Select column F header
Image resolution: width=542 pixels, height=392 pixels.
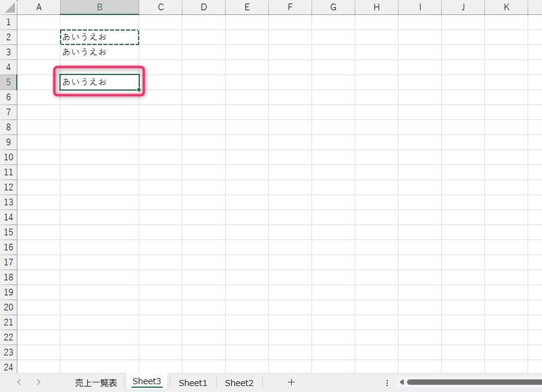coord(290,7)
